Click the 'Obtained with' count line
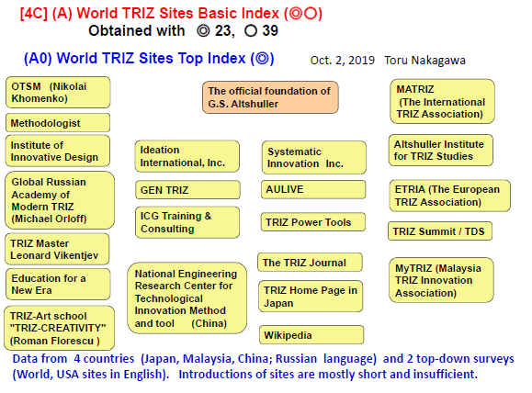This screenshot has height=393, width=532. tap(183, 31)
